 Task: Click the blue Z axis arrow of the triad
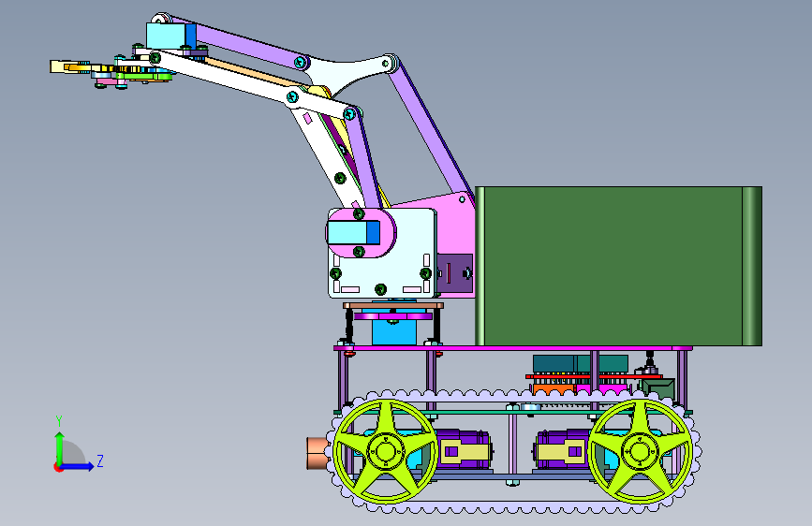(x=79, y=466)
